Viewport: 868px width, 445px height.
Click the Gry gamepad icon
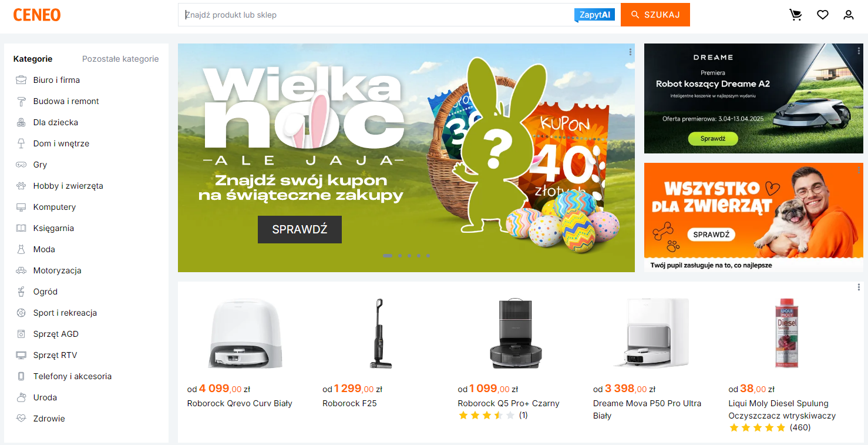coord(21,165)
